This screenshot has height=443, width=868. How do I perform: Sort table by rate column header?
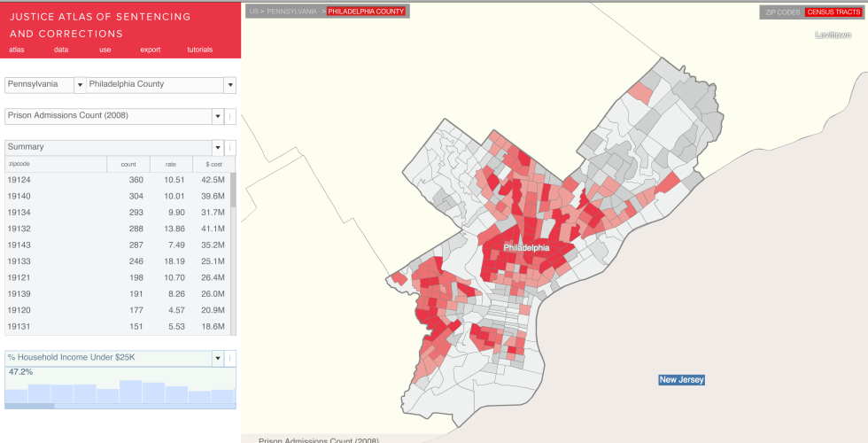[x=171, y=165]
